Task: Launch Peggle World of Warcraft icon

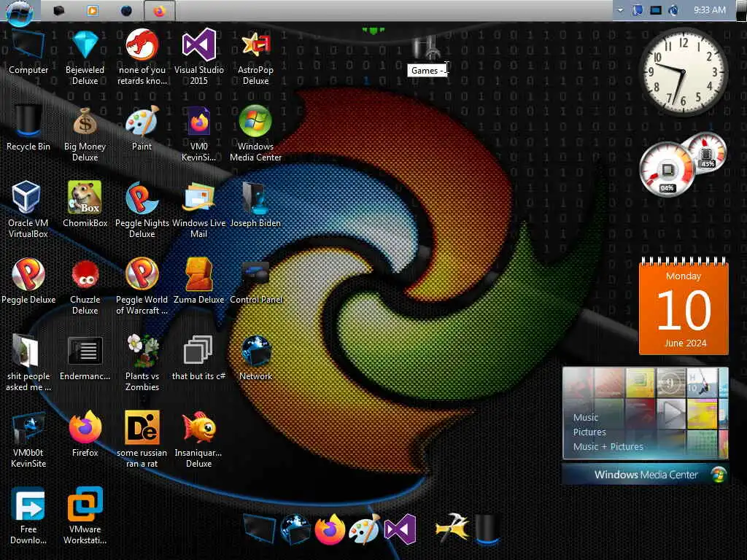Action: click(x=142, y=287)
